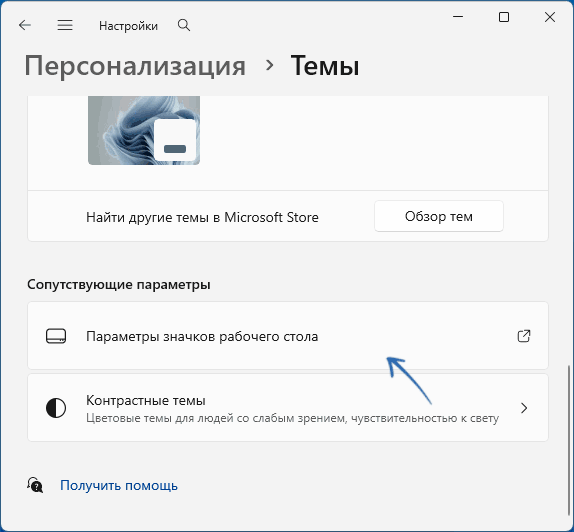The width and height of the screenshot is (574, 532).
Task: Expand Контрастные темы using the right chevron
Action: click(524, 408)
